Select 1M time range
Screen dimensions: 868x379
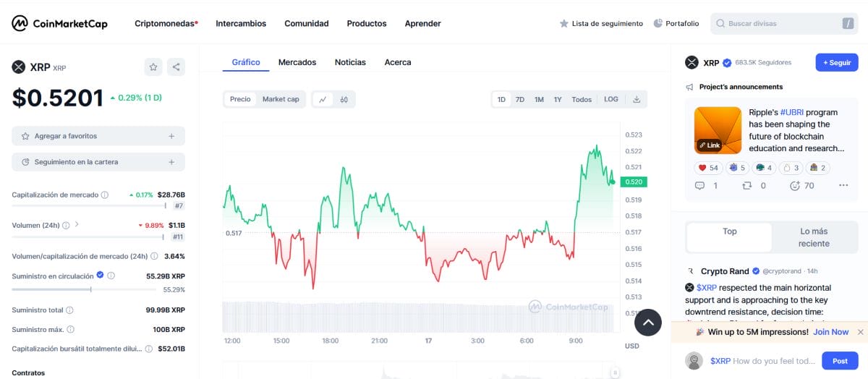click(539, 100)
